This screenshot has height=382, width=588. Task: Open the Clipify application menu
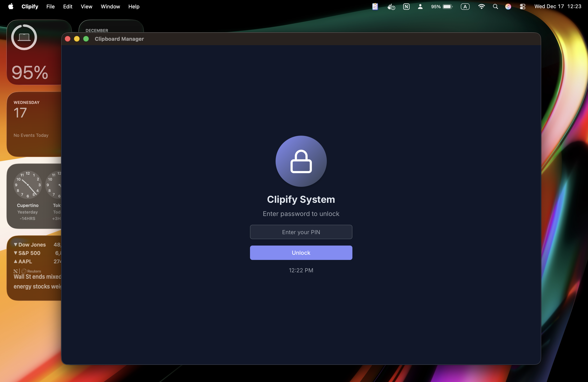(29, 6)
